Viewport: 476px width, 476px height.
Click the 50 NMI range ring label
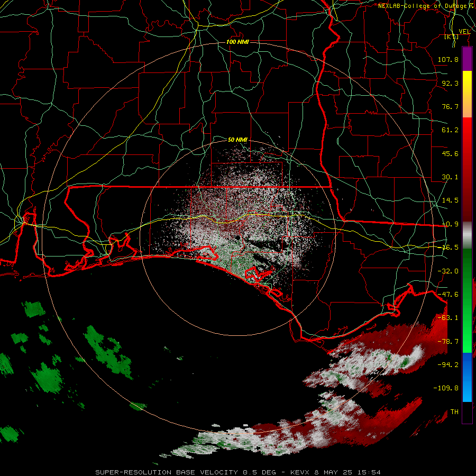237,140
